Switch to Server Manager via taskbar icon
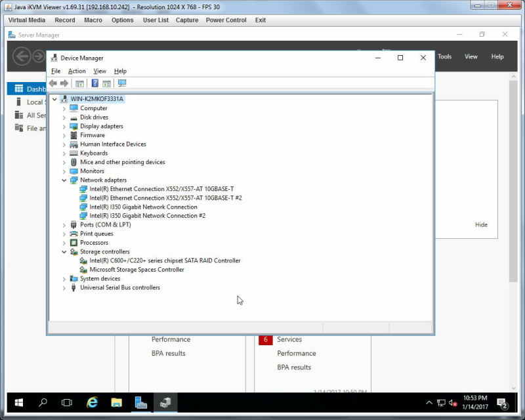Viewport: 525px width, 420px height. pyautogui.click(x=140, y=402)
